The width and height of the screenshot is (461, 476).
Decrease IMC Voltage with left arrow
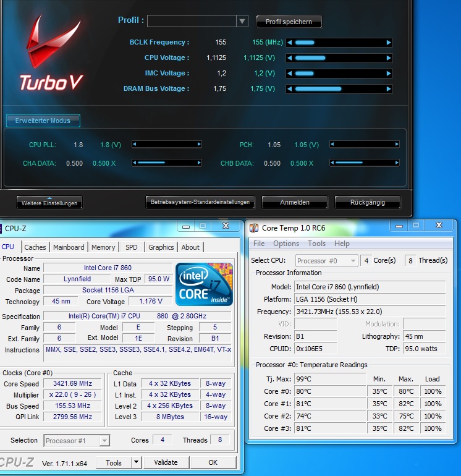(x=290, y=74)
